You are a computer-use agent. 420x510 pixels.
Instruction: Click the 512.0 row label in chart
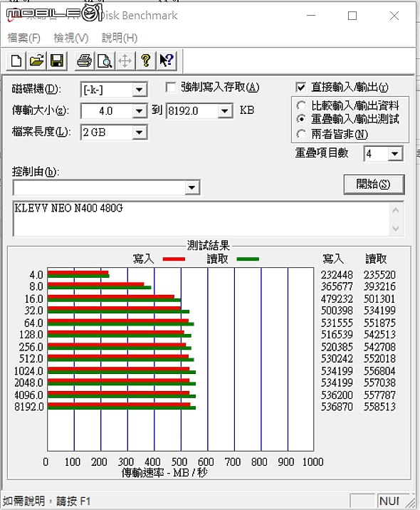click(31, 359)
